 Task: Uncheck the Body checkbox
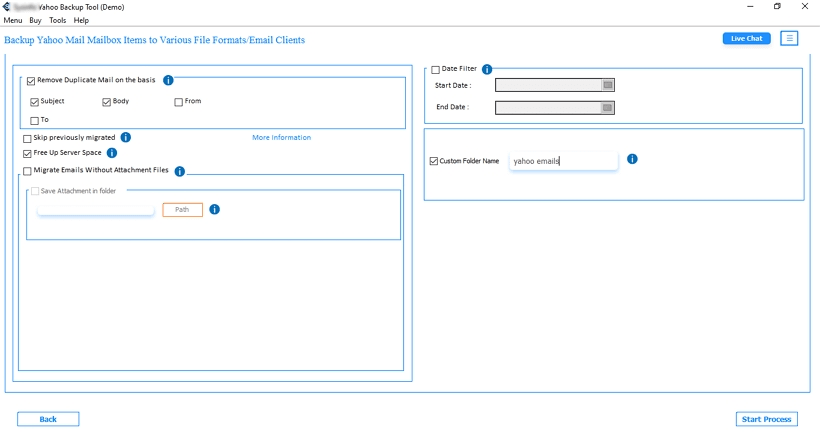(107, 101)
